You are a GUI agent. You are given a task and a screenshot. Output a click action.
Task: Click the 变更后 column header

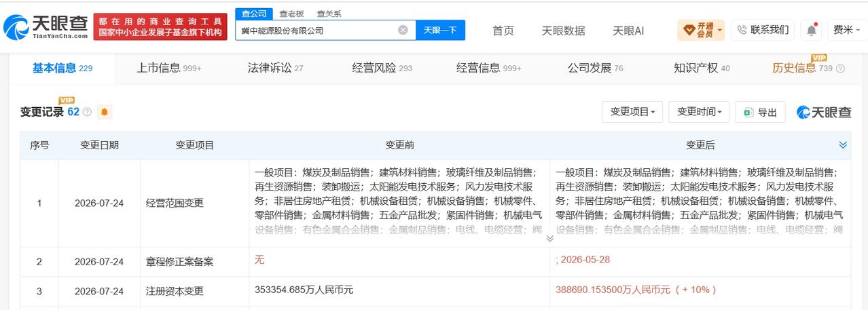(x=700, y=145)
